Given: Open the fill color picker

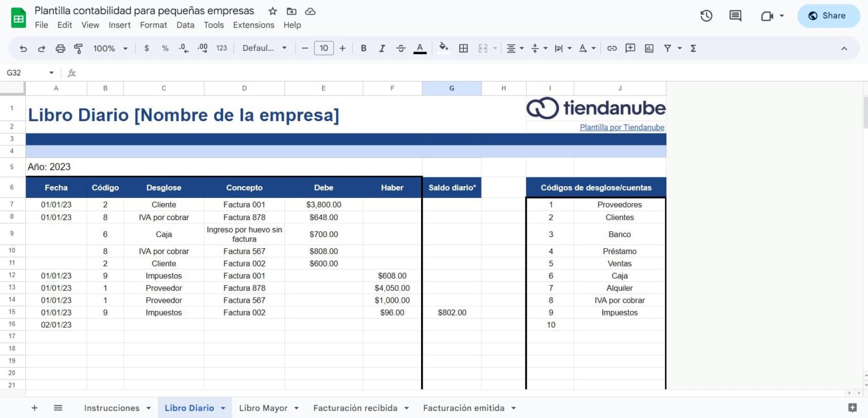Looking at the screenshot, I should [x=443, y=48].
